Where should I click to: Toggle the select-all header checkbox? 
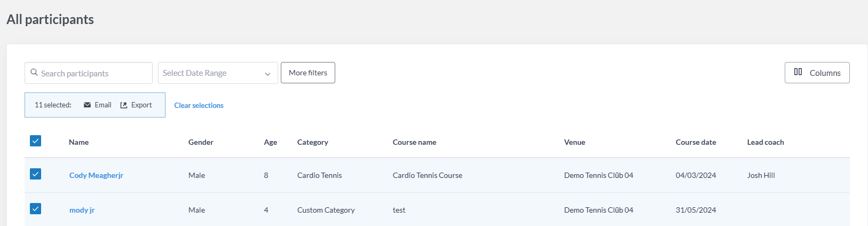coord(36,141)
